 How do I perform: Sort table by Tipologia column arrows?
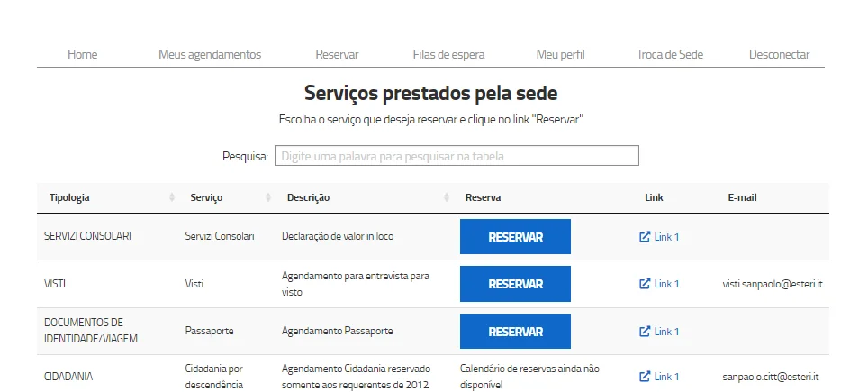tap(172, 197)
